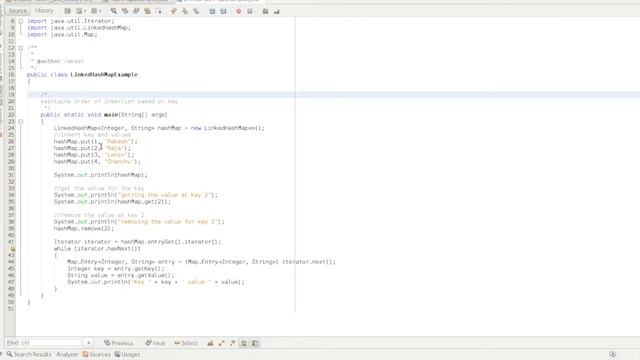
Task: Click the 'import java.util.Iterator;' line
Action: click(x=71, y=21)
